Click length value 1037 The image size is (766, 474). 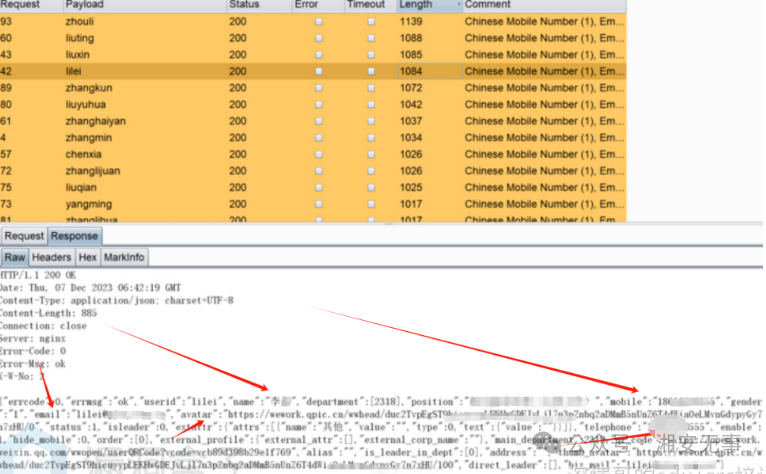tap(411, 121)
